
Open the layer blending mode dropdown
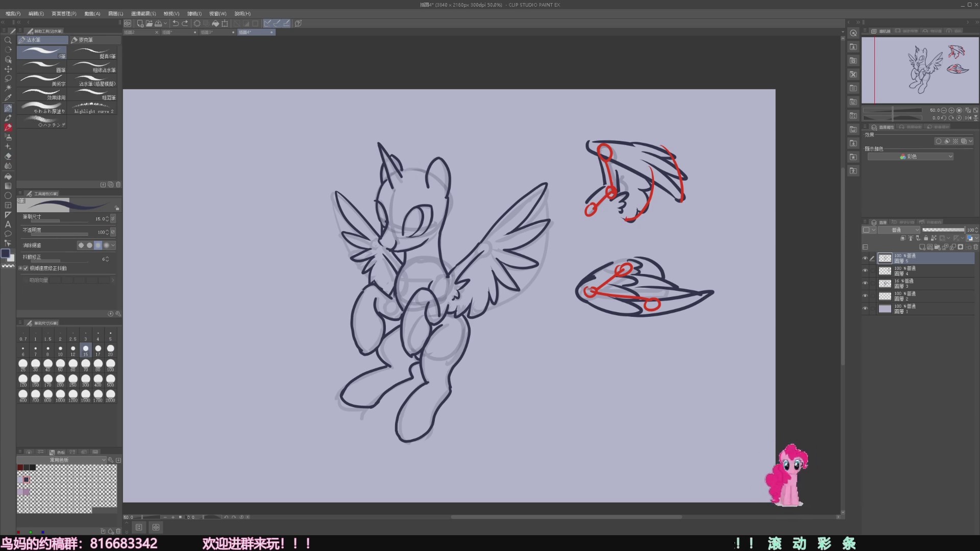tap(898, 230)
